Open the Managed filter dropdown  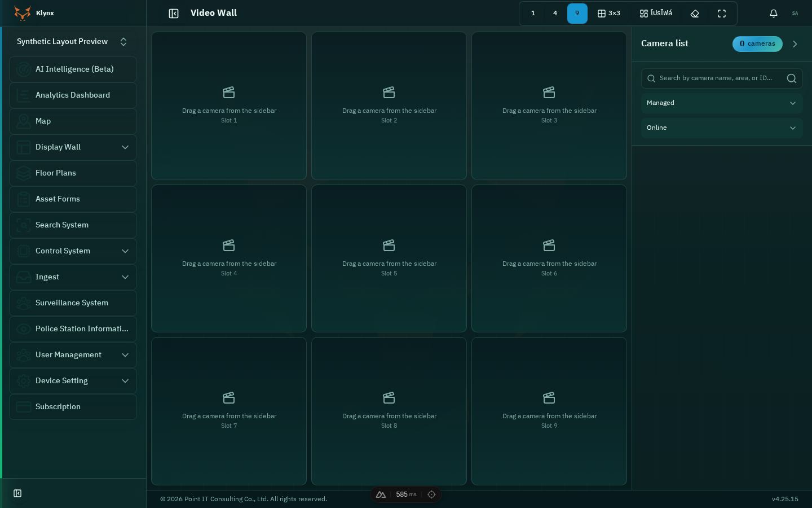[722, 103]
